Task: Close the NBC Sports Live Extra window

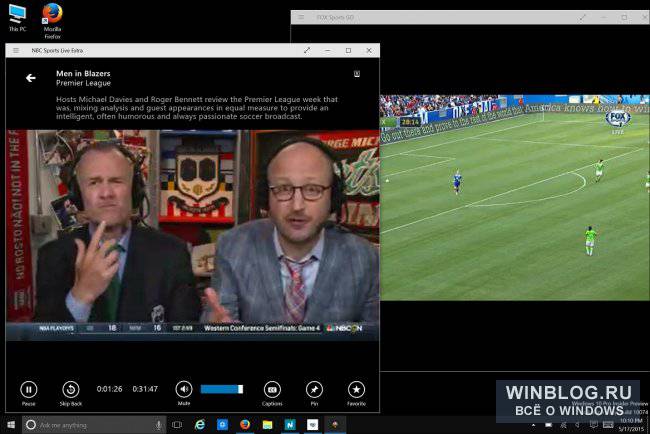Action: pos(369,51)
